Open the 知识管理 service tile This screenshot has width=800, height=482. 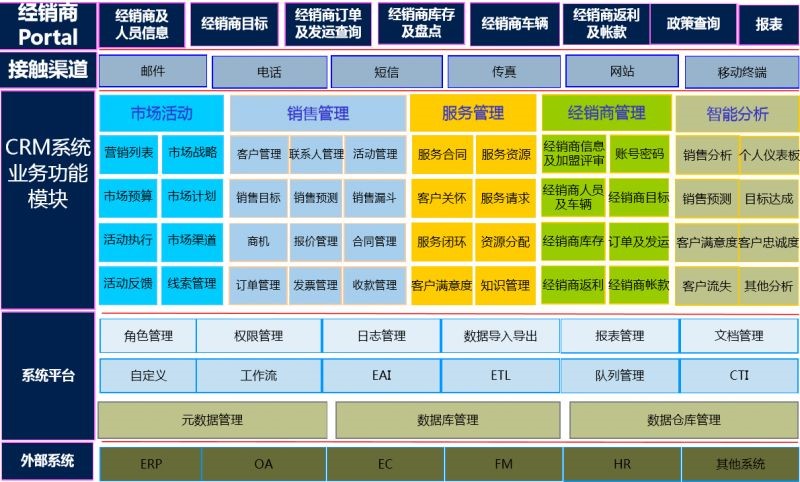click(x=505, y=285)
